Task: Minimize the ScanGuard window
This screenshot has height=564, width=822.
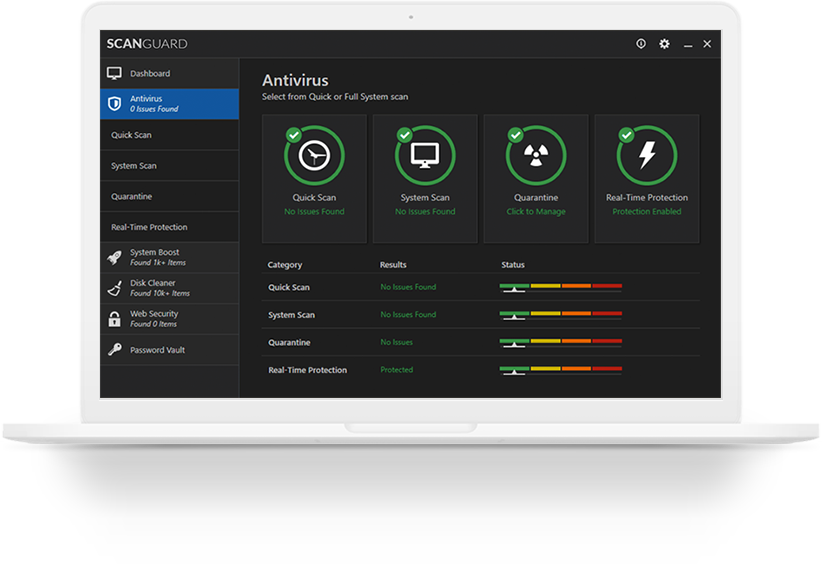Action: 688,45
